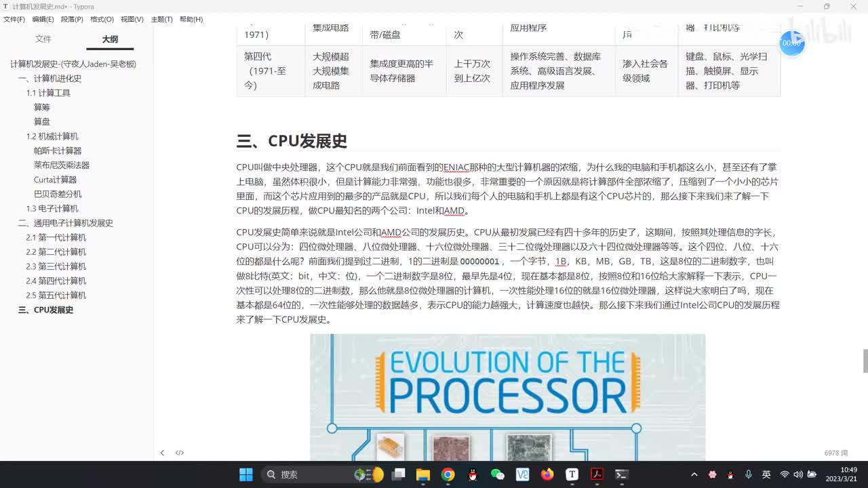Go to outline item 二、通用电子计算机发展史
Screen dimensions: 868x488
pos(65,223)
